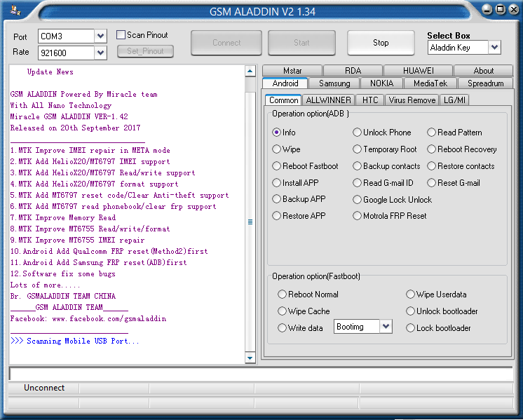Screen dimensions: 523x420
Task: Click the log scrollbar down arrow
Action: click(250, 358)
